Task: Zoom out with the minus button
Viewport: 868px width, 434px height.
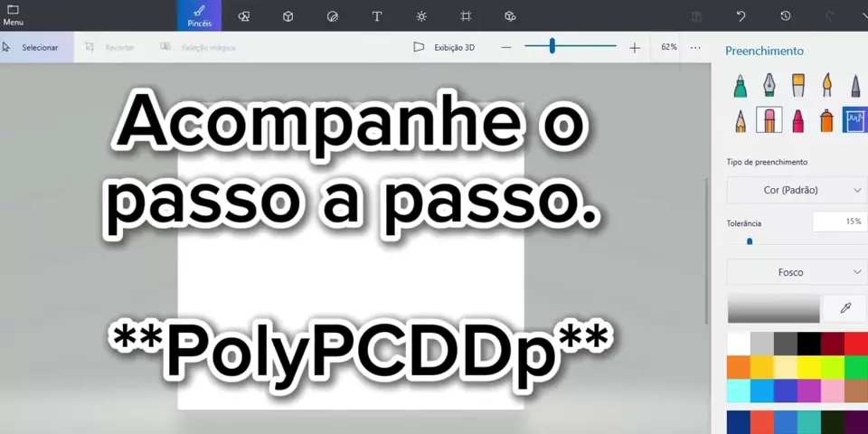Action: 506,48
